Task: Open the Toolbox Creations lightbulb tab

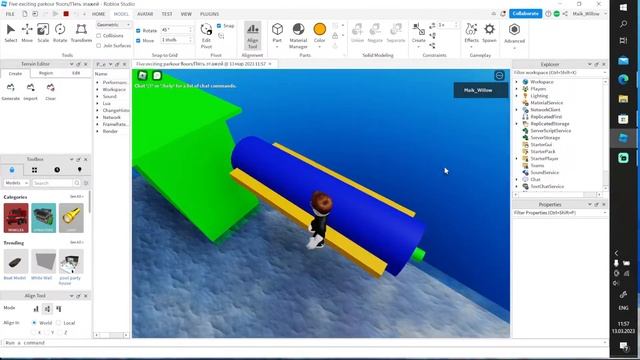Action: pos(80,170)
